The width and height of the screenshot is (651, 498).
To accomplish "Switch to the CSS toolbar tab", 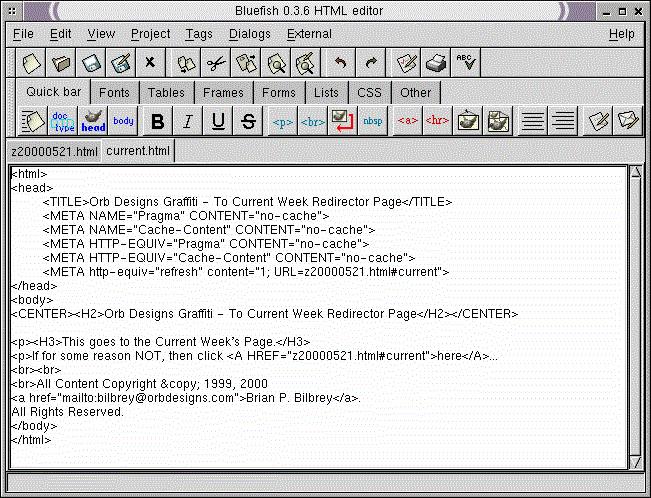I will pyautogui.click(x=369, y=93).
